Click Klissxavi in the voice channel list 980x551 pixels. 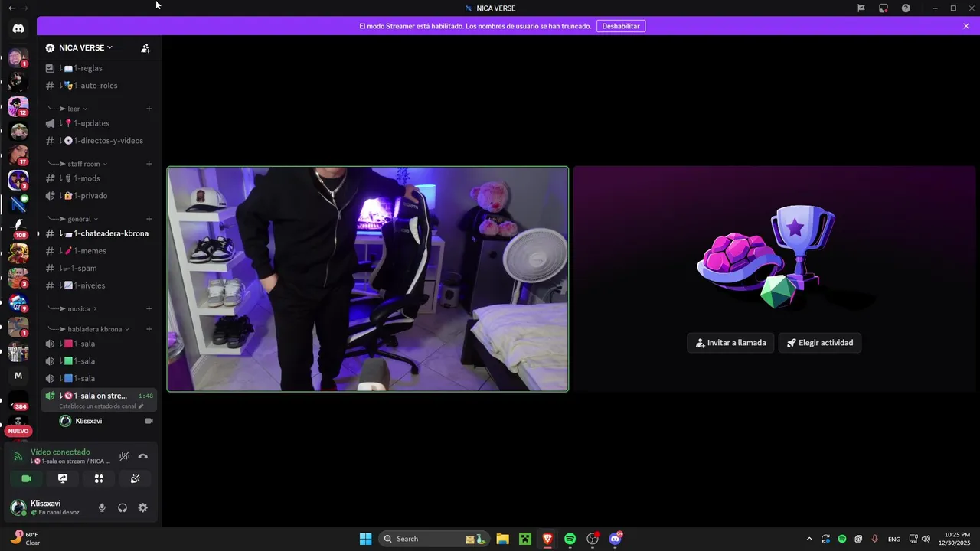point(105,421)
